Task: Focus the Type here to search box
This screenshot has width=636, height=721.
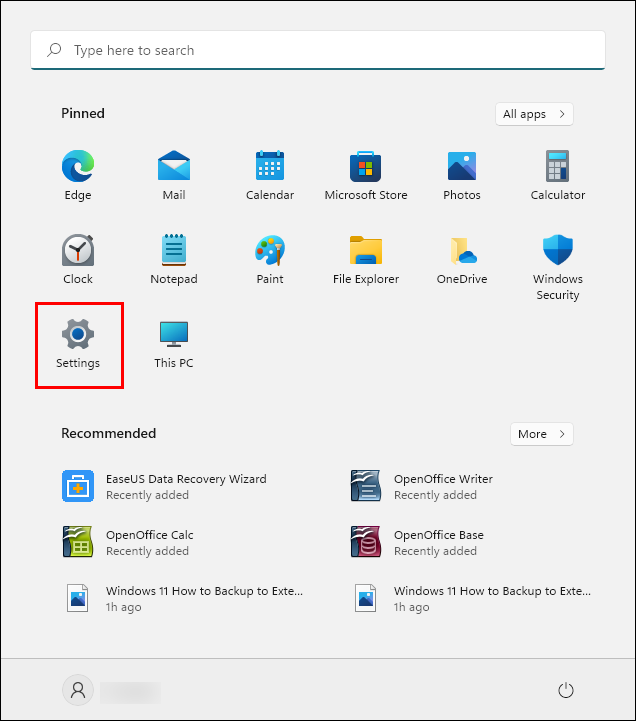Action: [x=318, y=50]
